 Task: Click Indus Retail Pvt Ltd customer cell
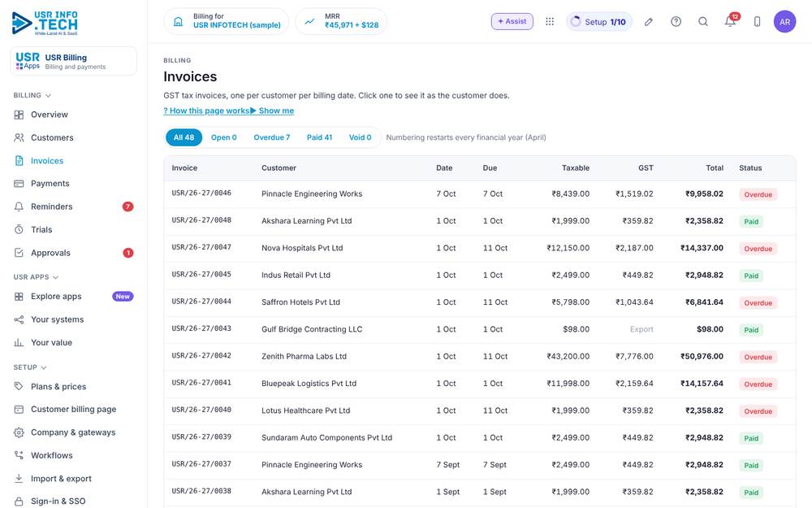(296, 275)
